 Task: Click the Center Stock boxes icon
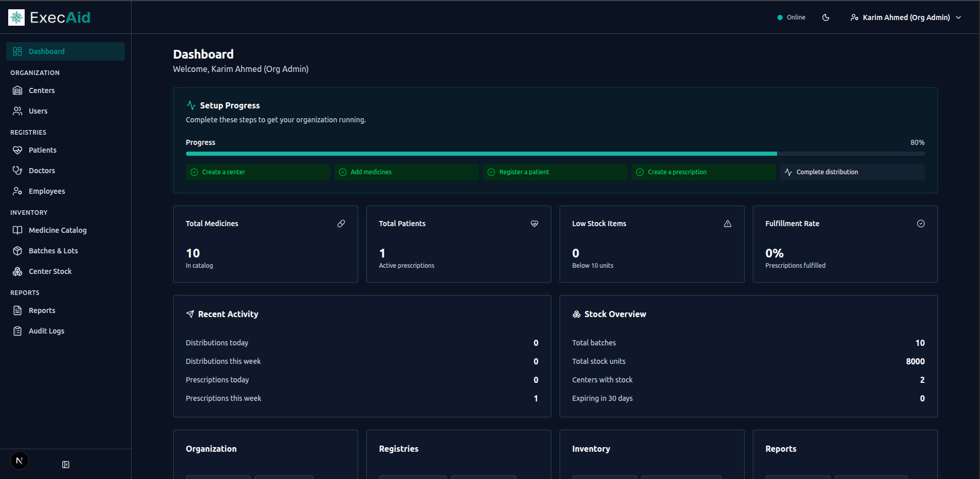pyautogui.click(x=17, y=271)
